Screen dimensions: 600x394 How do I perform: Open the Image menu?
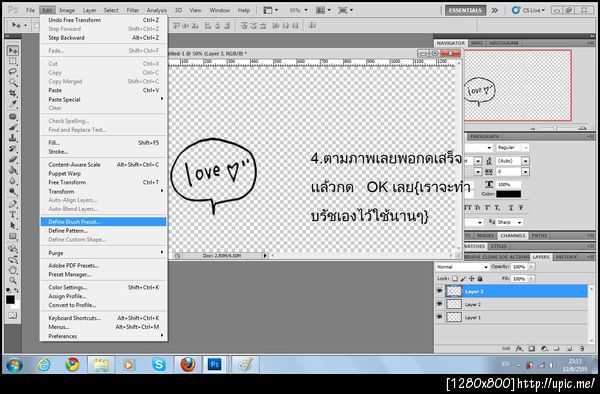[x=67, y=10]
